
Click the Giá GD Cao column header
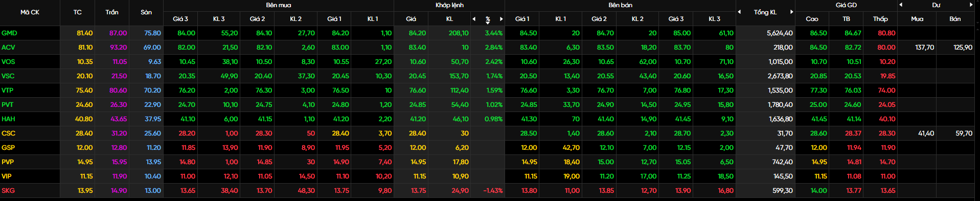tap(812, 19)
